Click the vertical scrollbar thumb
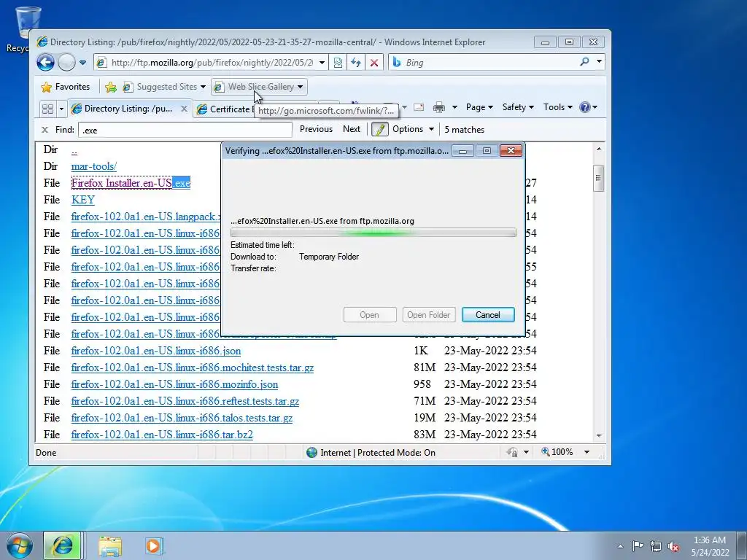Viewport: 747px width, 560px height. tap(598, 178)
